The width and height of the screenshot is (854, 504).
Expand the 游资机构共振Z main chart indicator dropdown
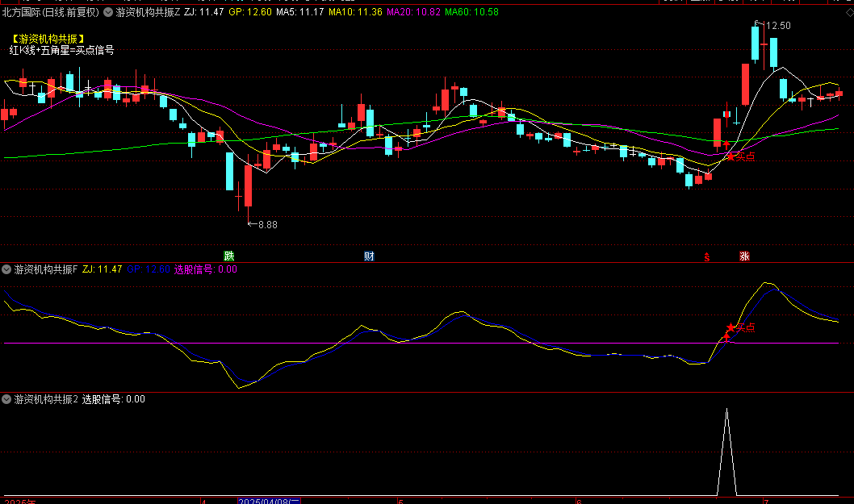pyautogui.click(x=109, y=13)
